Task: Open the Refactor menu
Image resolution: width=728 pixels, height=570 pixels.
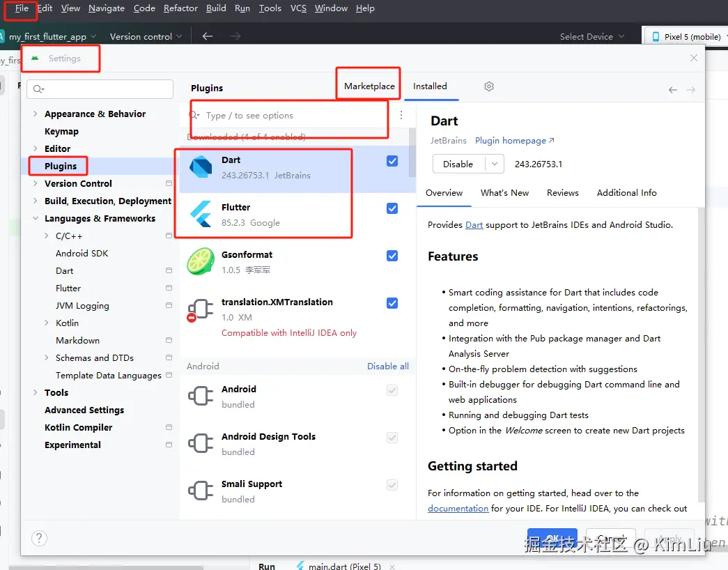Action: point(180,8)
